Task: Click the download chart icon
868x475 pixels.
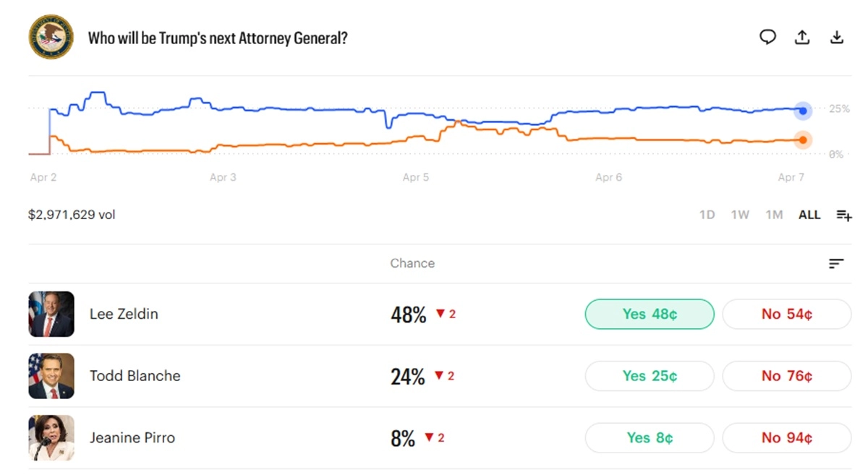Action: 837,38
